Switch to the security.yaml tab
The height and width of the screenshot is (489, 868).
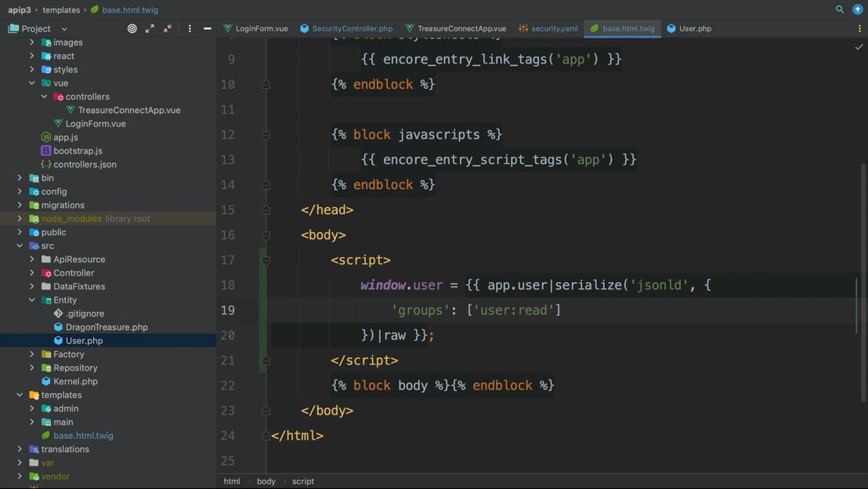tap(548, 28)
